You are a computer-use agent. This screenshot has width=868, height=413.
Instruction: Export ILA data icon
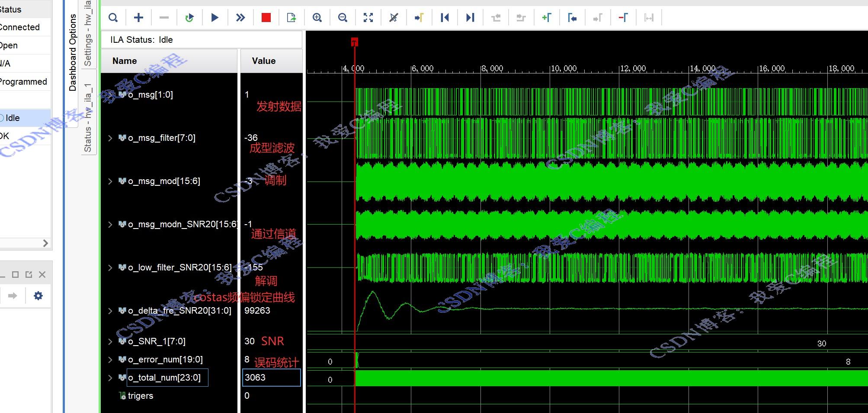pyautogui.click(x=291, y=18)
